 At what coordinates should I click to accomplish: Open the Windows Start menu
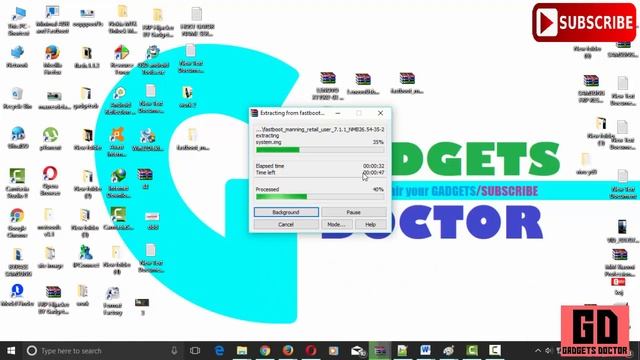(11, 351)
